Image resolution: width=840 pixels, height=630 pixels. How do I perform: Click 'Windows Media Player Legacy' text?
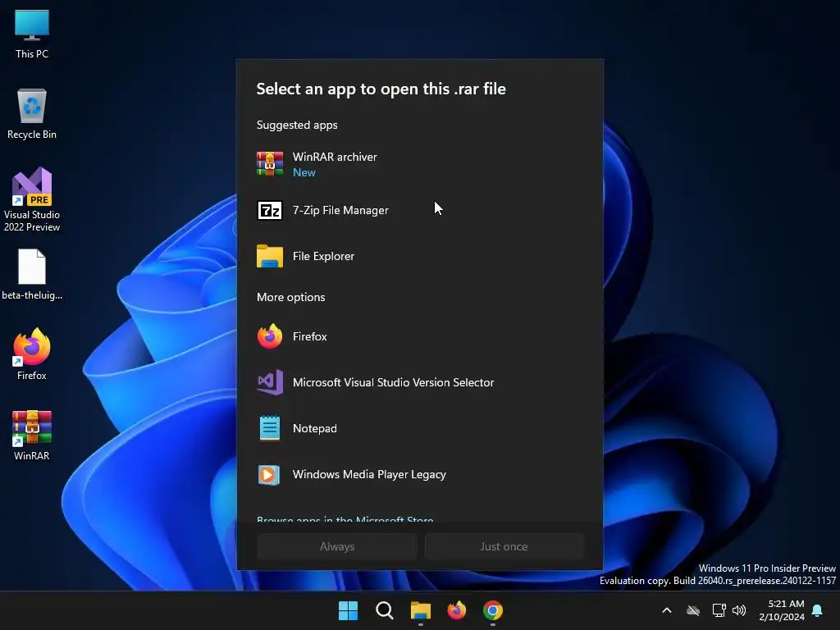[x=369, y=475]
